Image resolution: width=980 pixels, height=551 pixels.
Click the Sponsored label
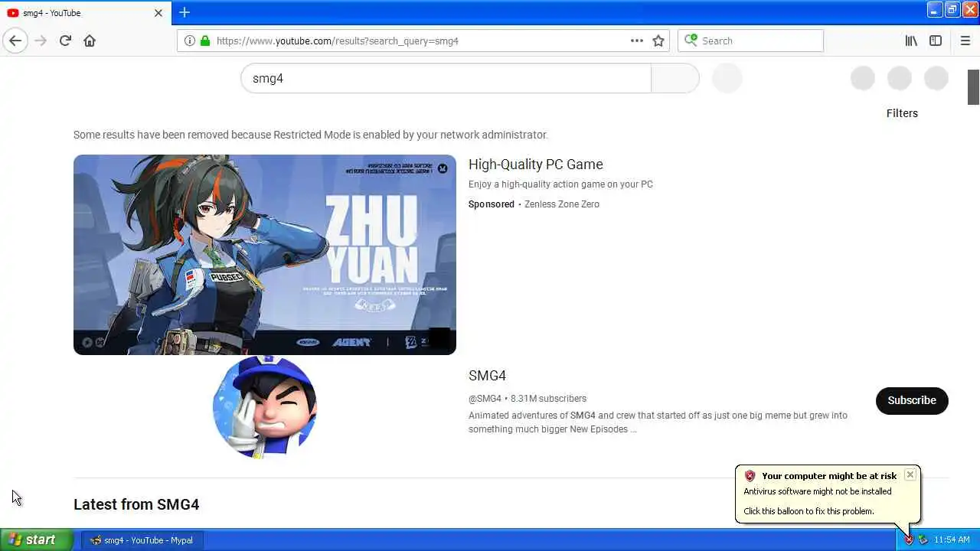492,204
